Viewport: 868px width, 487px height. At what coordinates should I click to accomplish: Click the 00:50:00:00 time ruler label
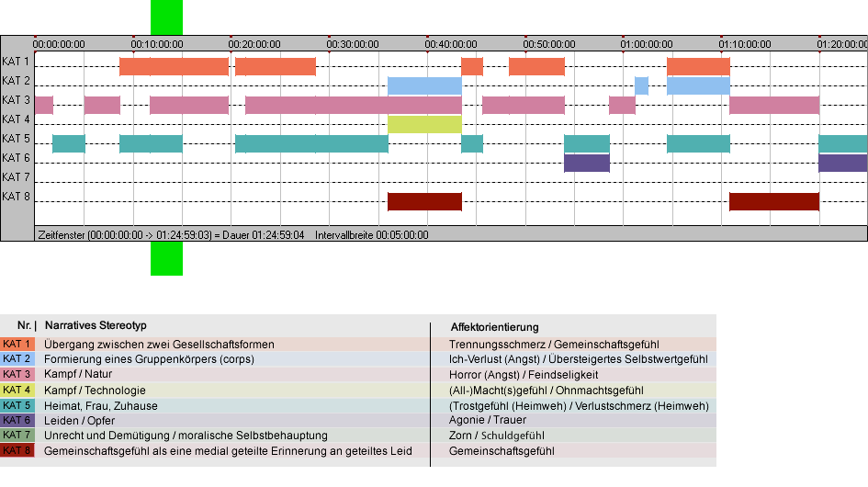(x=549, y=44)
